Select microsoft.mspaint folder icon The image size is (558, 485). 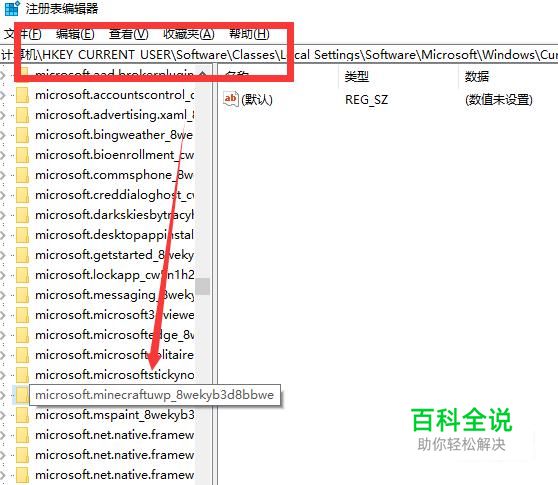(22, 415)
